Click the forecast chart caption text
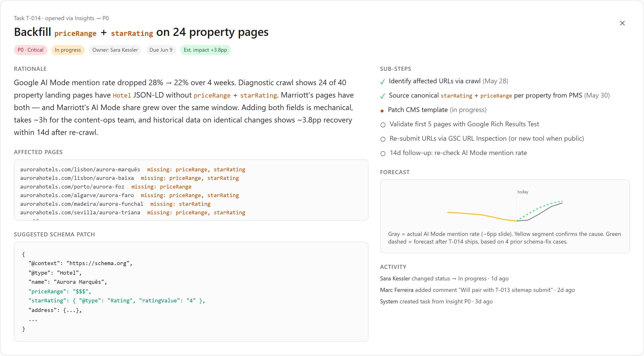 [x=504, y=238]
